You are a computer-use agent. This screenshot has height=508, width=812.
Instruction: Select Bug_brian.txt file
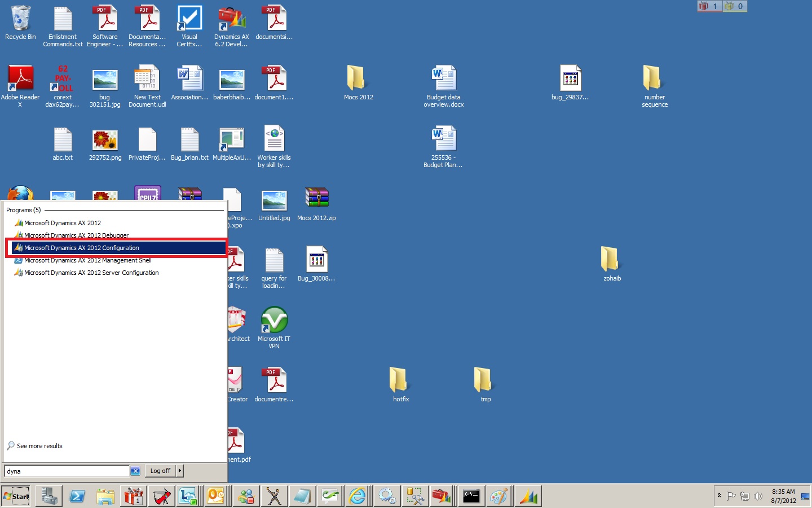(x=189, y=144)
